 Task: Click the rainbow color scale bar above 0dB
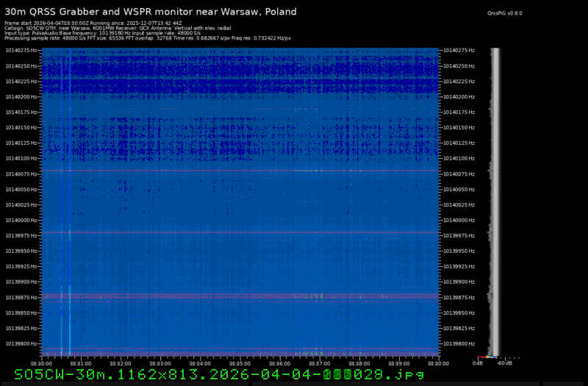487,357
